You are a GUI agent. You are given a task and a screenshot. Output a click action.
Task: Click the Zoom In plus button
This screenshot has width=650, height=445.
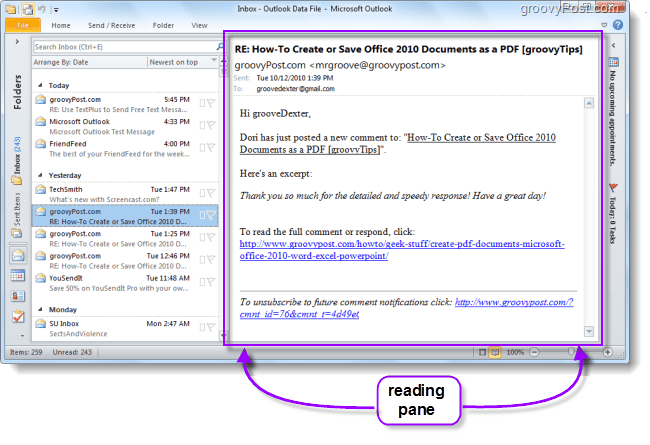click(x=607, y=352)
